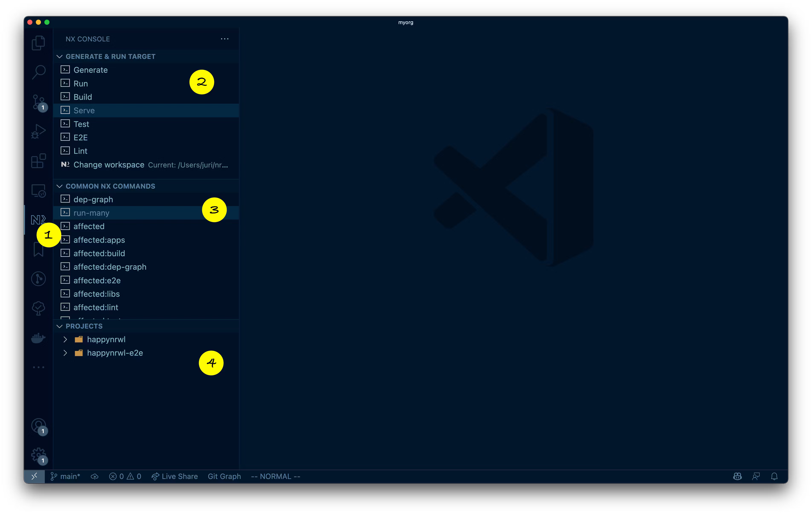Click the notifications bell in status bar

click(x=774, y=476)
